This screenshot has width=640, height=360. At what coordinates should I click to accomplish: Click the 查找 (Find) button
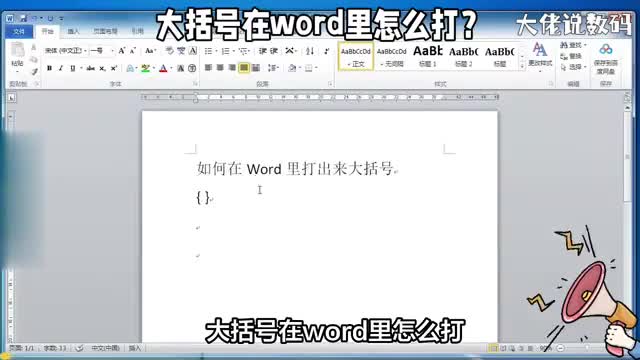click(573, 45)
